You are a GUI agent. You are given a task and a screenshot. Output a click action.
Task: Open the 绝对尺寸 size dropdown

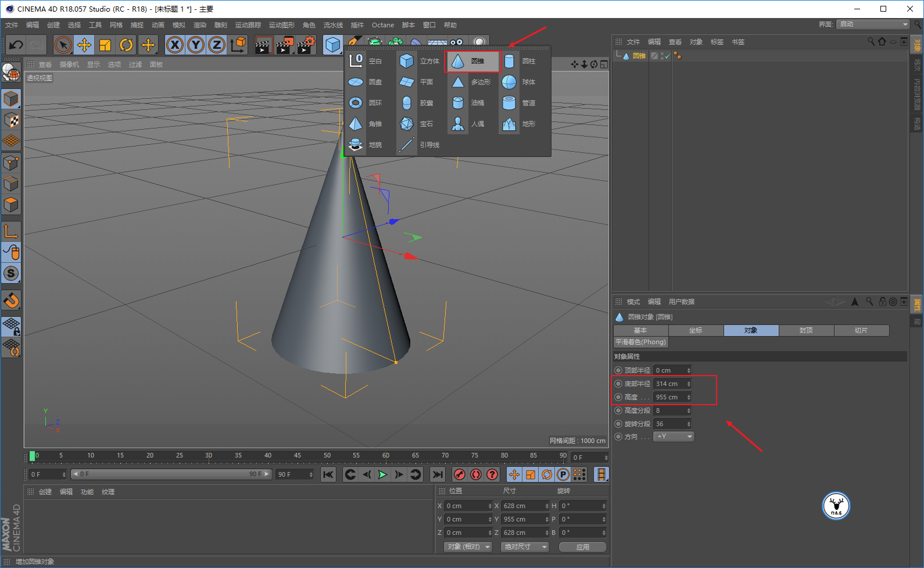point(525,547)
